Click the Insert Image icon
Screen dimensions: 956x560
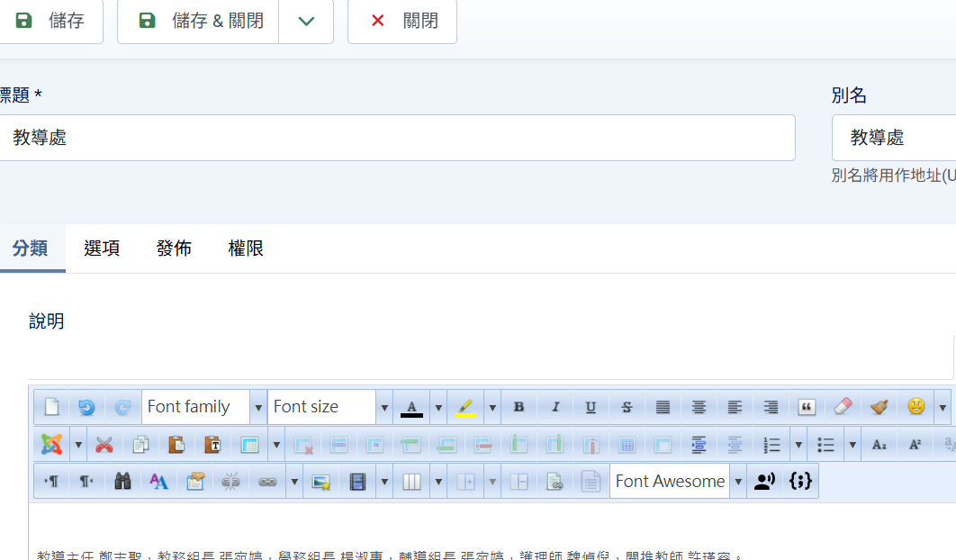point(320,482)
